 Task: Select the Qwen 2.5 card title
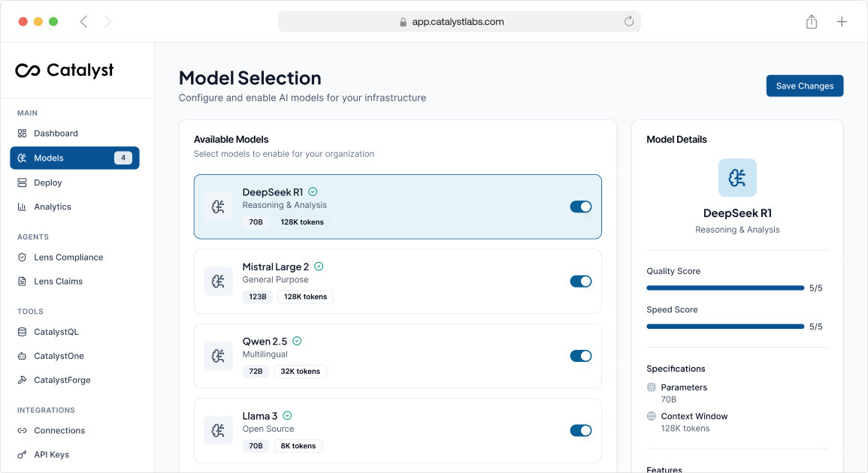265,342
